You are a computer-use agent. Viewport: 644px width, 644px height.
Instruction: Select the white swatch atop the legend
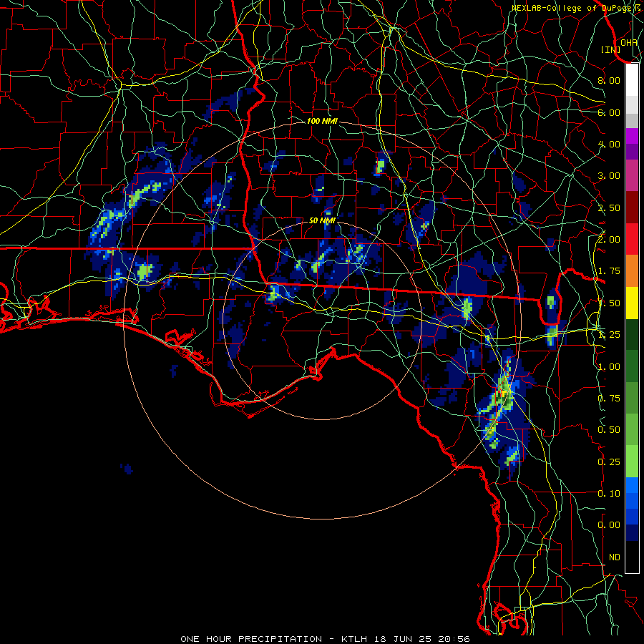point(632,80)
